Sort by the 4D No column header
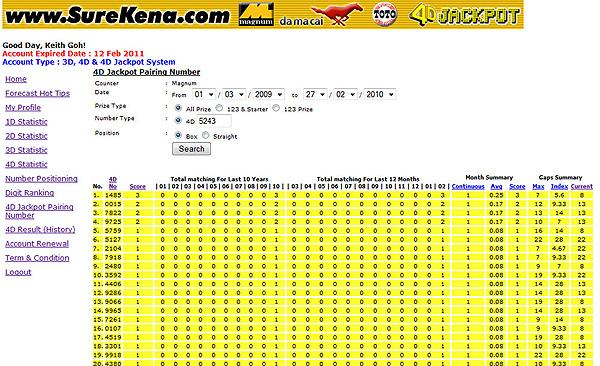 pos(112,183)
